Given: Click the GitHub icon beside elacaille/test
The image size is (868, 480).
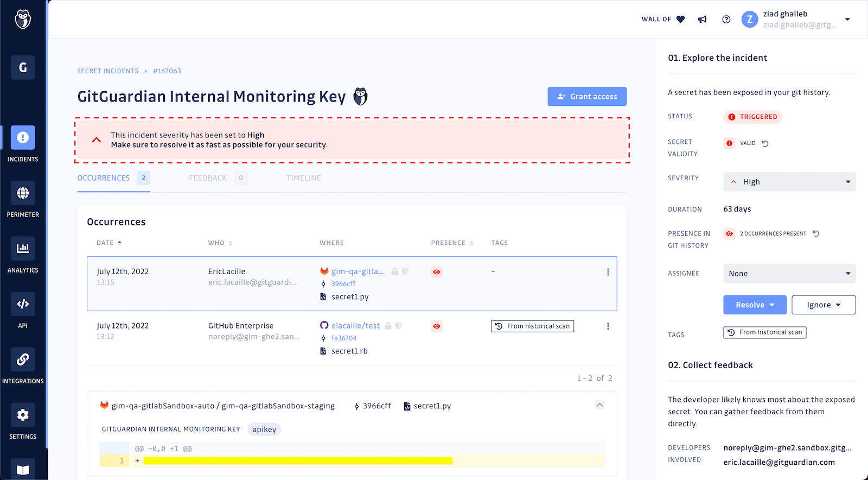Looking at the screenshot, I should tap(324, 325).
